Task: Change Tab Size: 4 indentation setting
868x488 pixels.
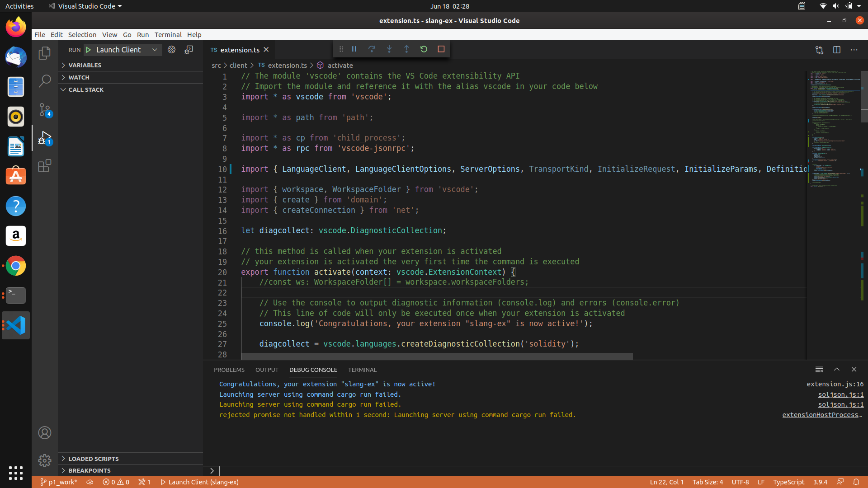Action: [708, 482]
